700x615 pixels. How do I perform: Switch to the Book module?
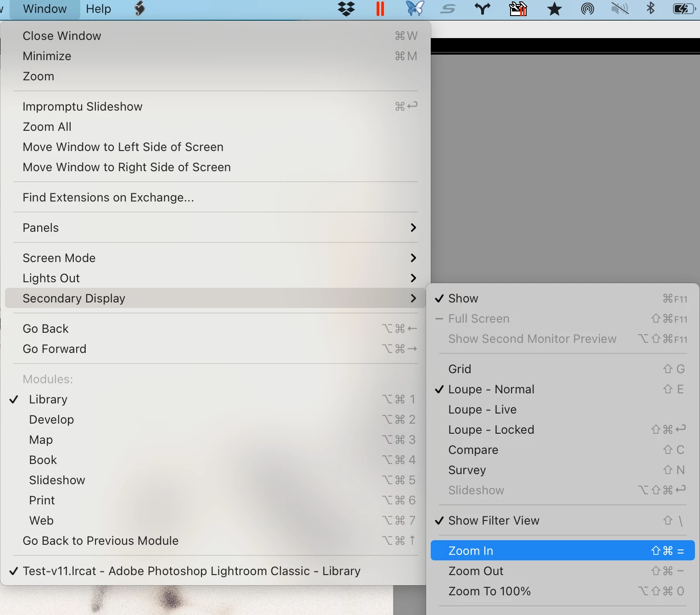click(216, 460)
